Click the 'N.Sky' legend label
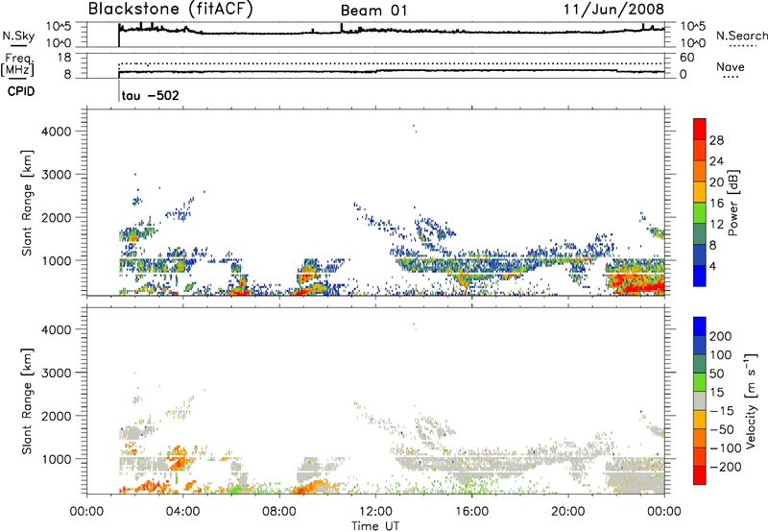This screenshot has width=768, height=532. [x=18, y=36]
